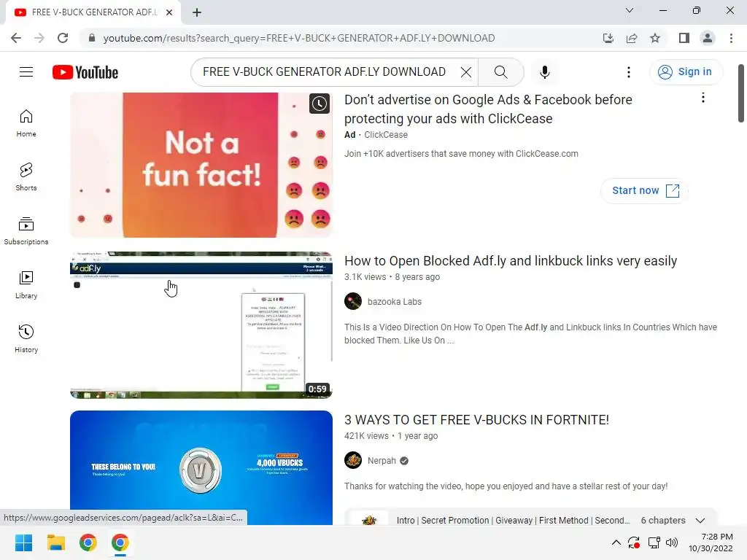The image size is (747, 560).
Task: Click Sign in button
Action: (x=686, y=72)
